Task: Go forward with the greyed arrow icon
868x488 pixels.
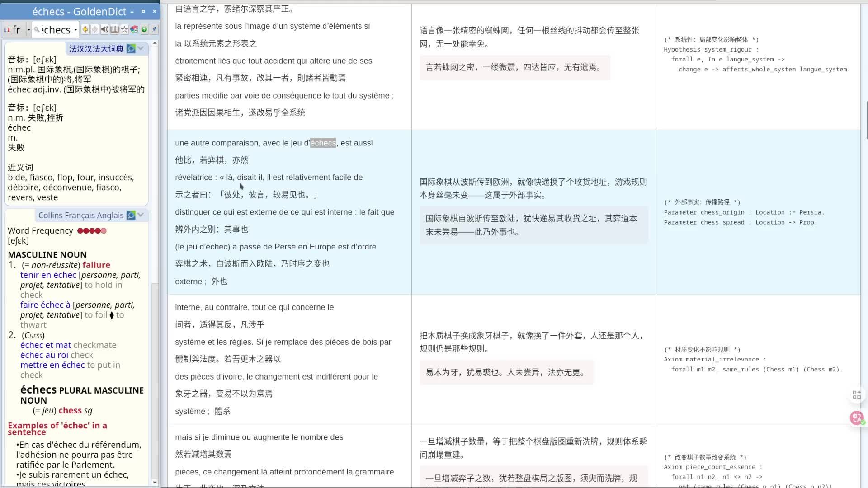Action: 94,29
